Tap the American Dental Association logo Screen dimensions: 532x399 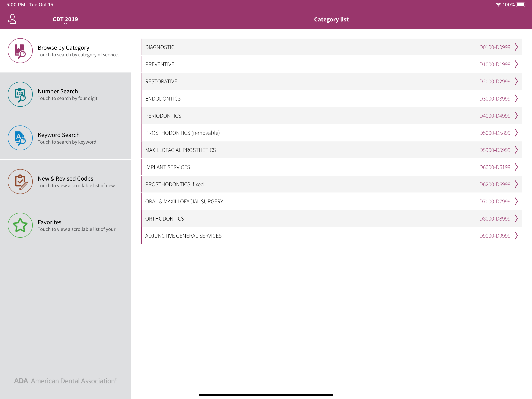(x=65, y=381)
